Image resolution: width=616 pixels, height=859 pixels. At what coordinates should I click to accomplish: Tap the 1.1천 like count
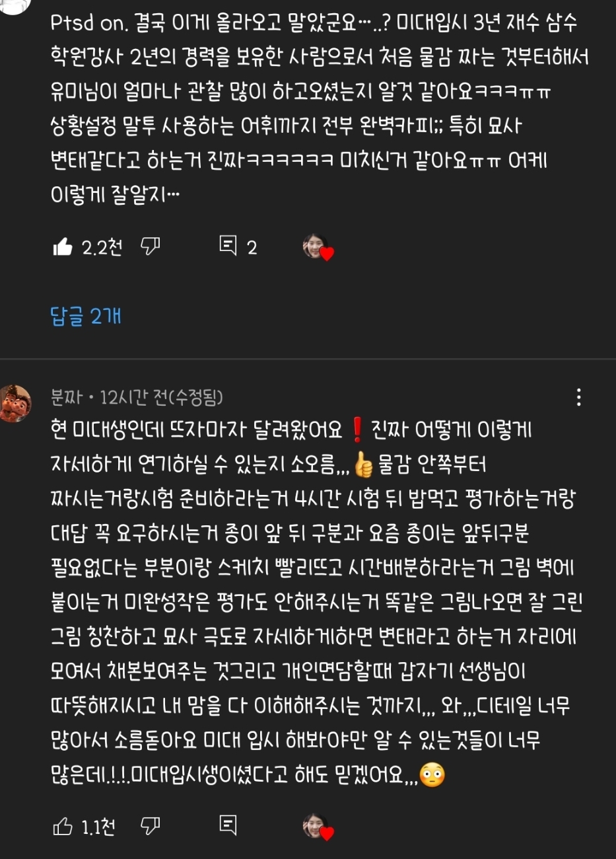[98, 827]
